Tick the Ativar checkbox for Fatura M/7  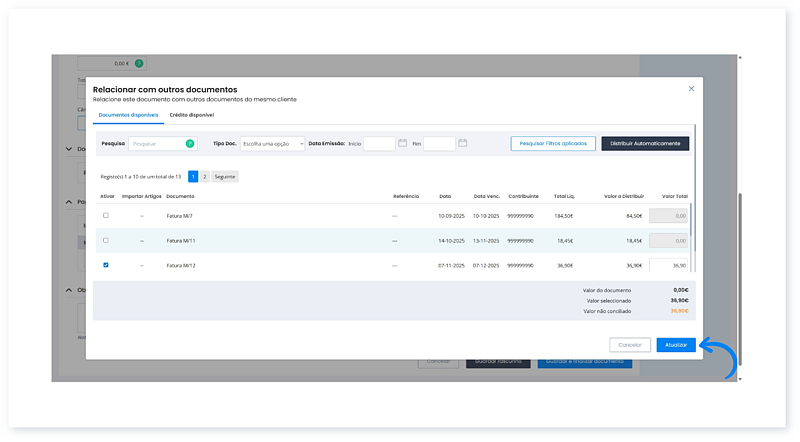(106, 215)
